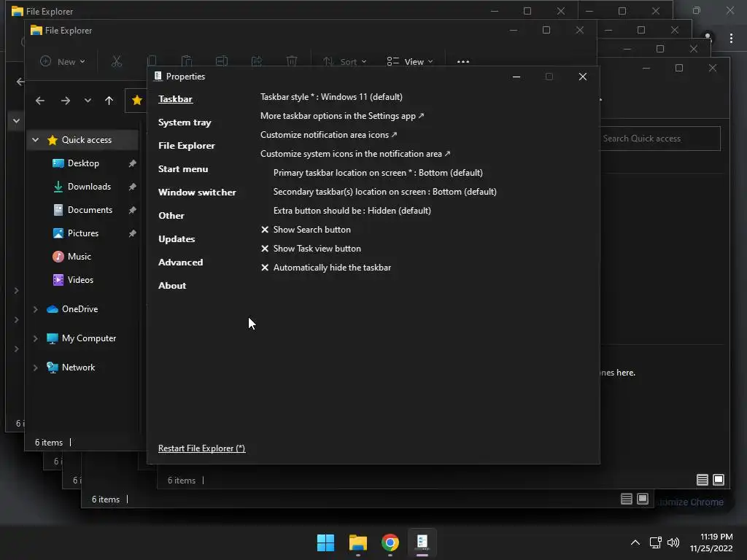
Task: Open the View dropdown in File Explorer
Action: (410, 61)
